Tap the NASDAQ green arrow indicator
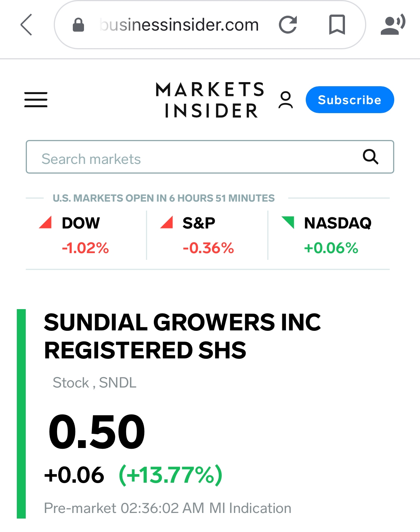Viewport: 420px width, 532px height. [x=288, y=222]
